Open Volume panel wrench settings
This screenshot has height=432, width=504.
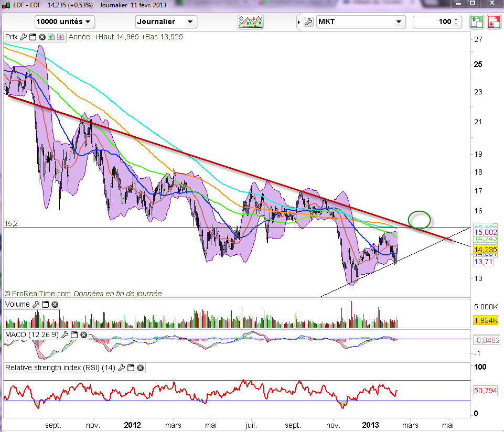tap(36, 304)
